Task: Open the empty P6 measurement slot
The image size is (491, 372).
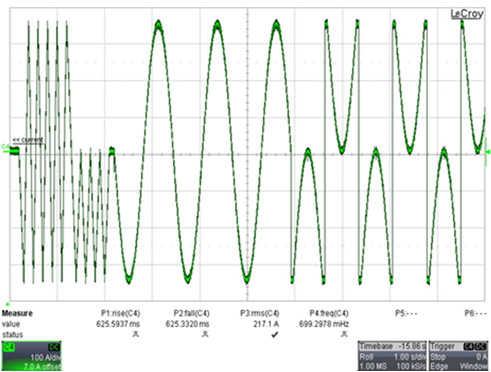Action: click(x=475, y=313)
